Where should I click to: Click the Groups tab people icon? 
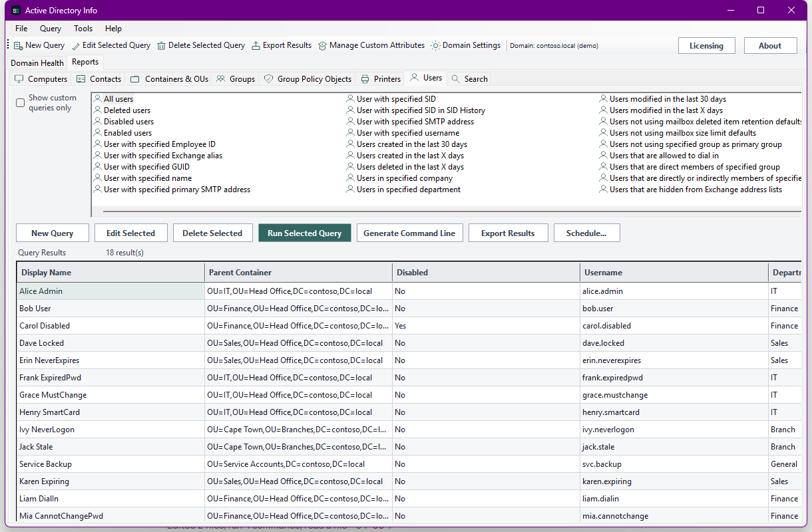pos(221,78)
